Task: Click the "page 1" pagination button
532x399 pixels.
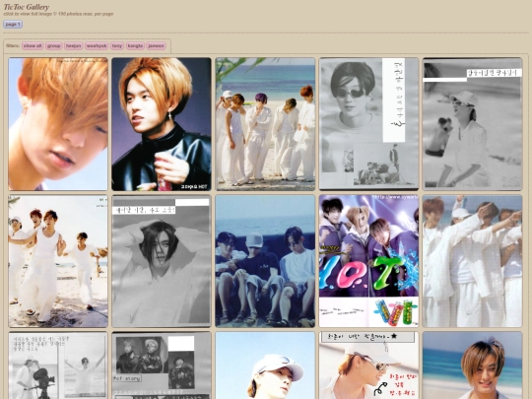Action: tap(13, 25)
